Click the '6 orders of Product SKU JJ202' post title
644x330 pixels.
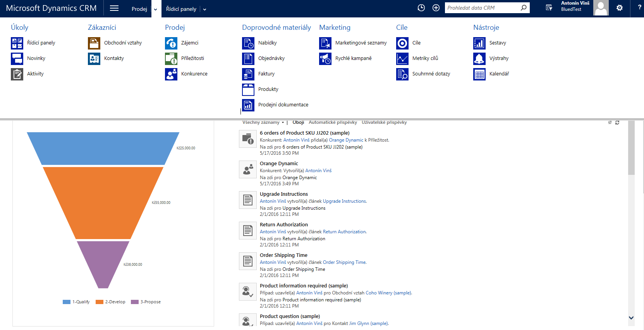[x=305, y=133]
